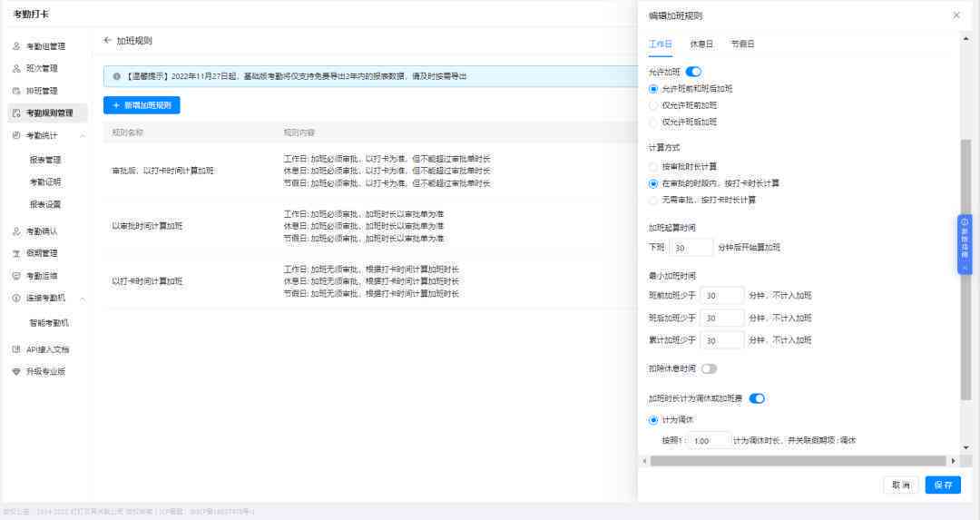Screen dimensions: 980x520
Task: Close the 编辑加班规则 panel with the X
Action: [956, 15]
